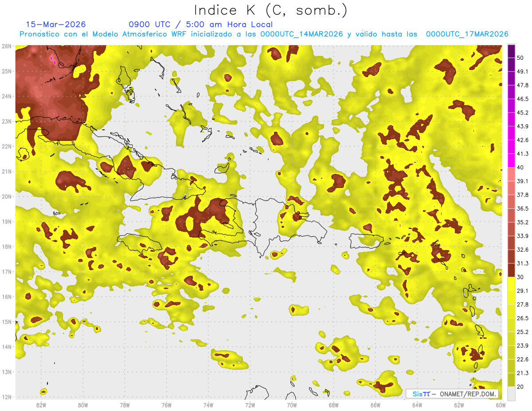Click the dark brown colorbar segment between 30 and 31.3
The image size is (532, 411).
pos(511,270)
